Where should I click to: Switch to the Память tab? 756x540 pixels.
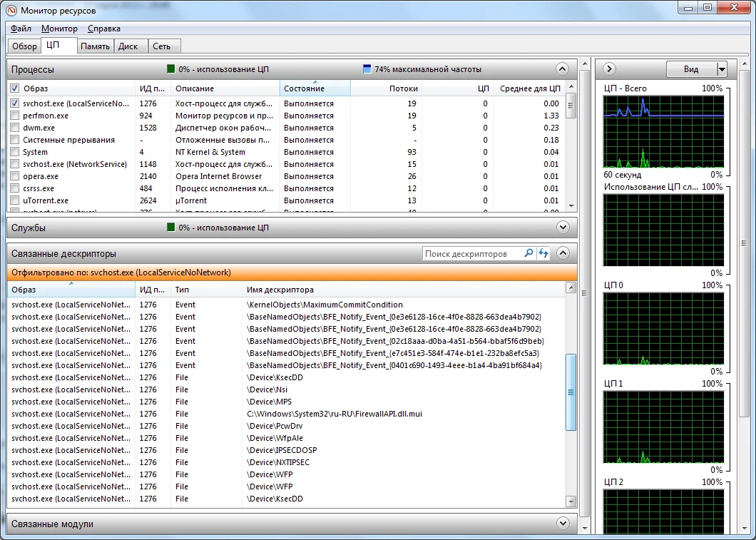tap(95, 46)
